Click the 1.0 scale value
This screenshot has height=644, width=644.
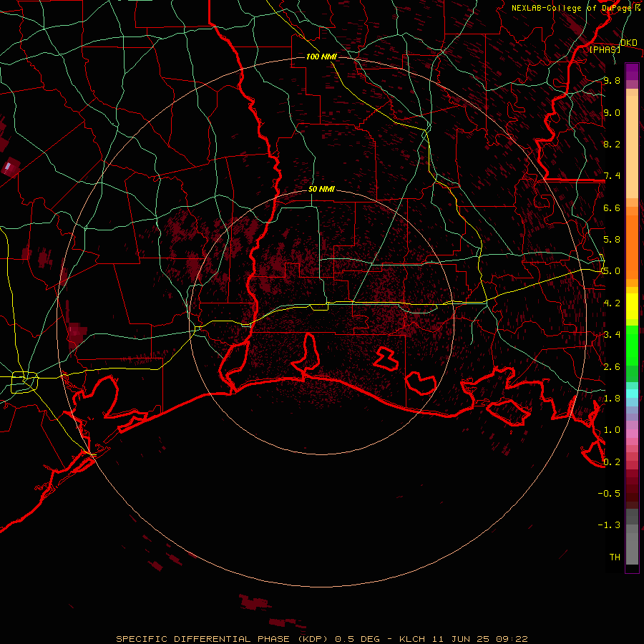(x=612, y=430)
